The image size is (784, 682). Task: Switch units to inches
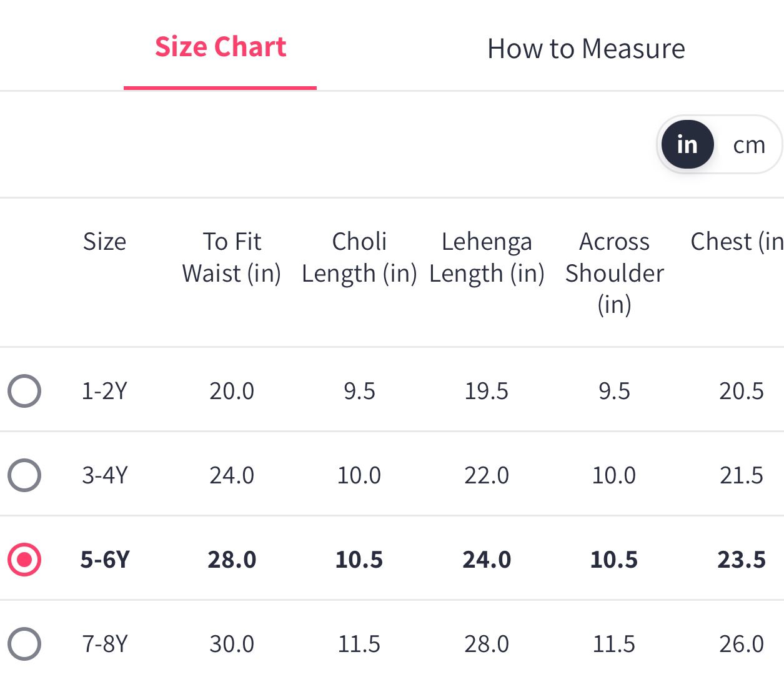(x=687, y=145)
